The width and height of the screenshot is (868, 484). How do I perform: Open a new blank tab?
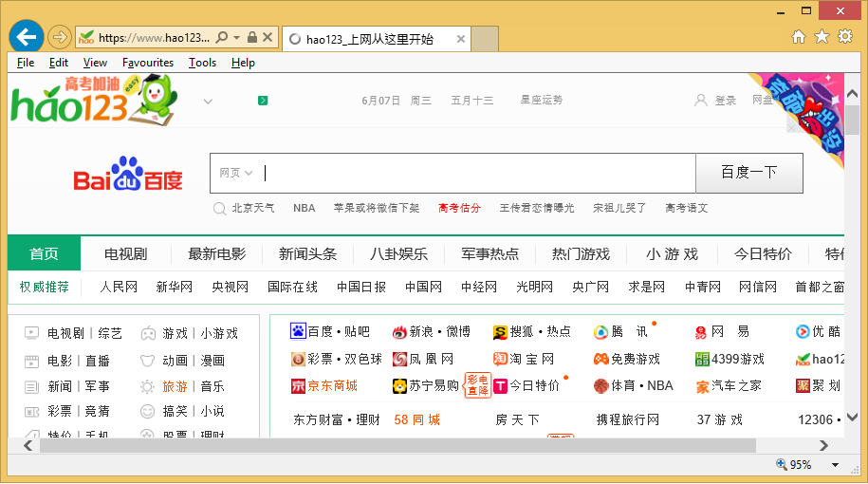point(485,39)
